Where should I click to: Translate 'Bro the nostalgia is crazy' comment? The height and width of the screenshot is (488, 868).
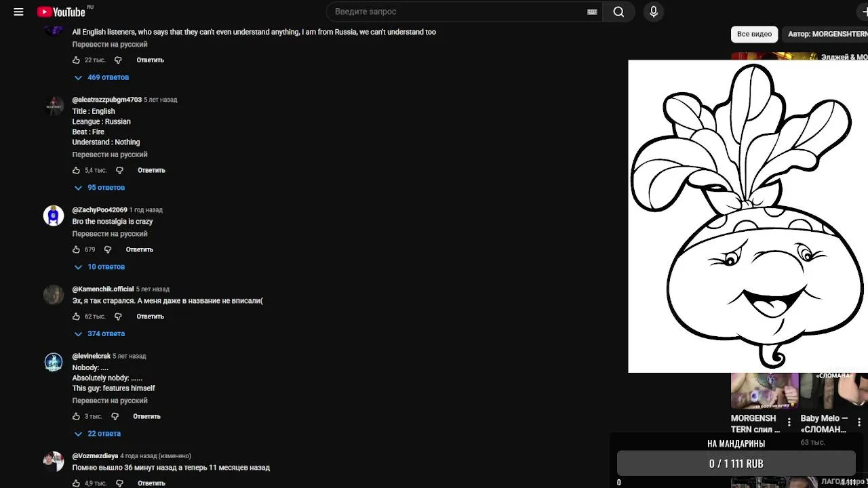[110, 234]
